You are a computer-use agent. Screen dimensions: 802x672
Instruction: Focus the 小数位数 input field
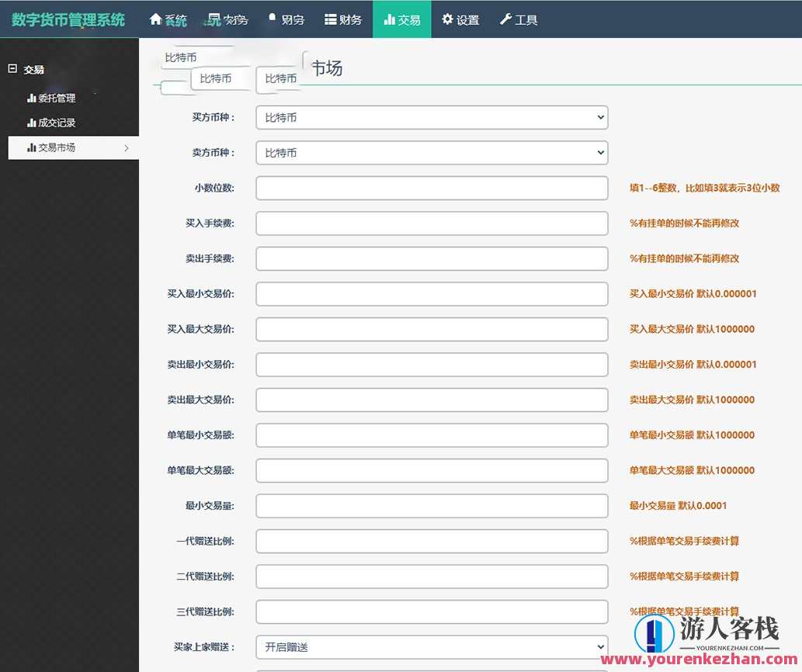pyautogui.click(x=432, y=187)
